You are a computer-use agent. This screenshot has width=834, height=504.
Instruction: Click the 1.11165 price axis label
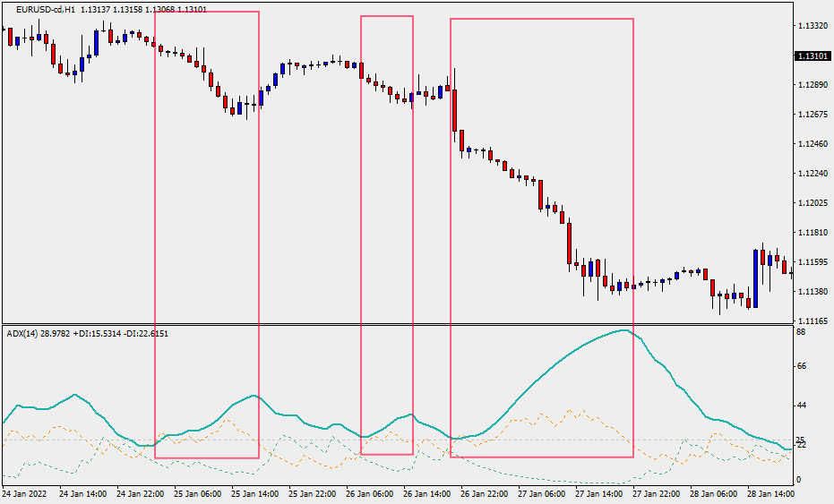tap(811, 320)
